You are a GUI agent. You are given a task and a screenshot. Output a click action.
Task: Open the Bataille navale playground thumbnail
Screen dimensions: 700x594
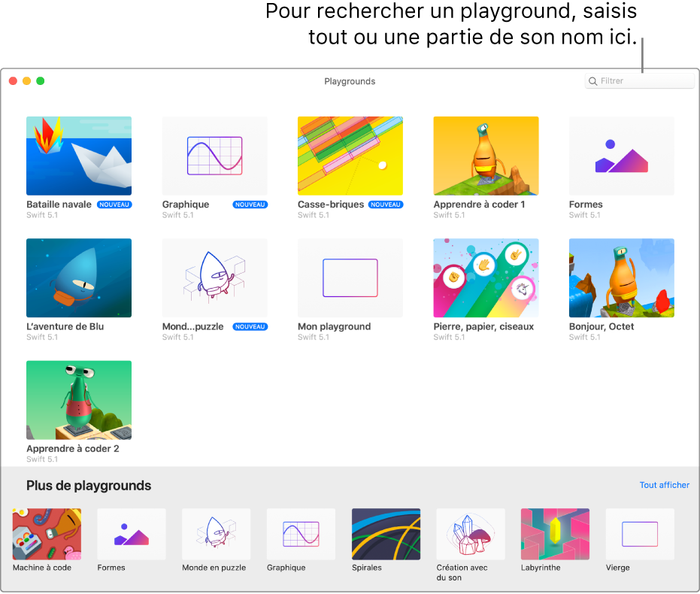pyautogui.click(x=79, y=156)
